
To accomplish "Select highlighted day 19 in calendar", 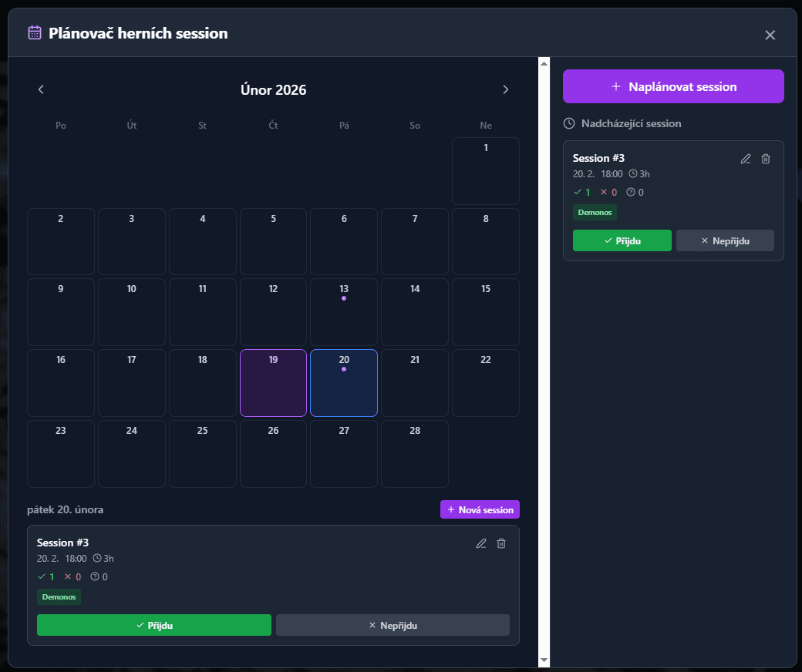I will (273, 383).
